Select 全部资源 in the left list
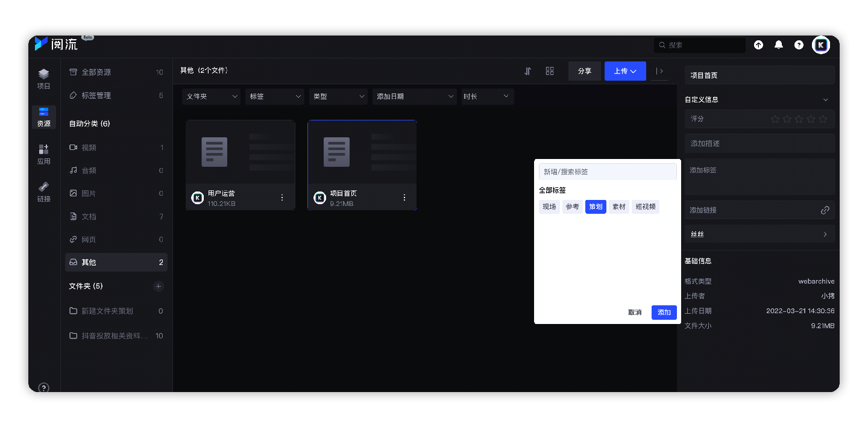This screenshot has height=436, width=868. tap(116, 72)
